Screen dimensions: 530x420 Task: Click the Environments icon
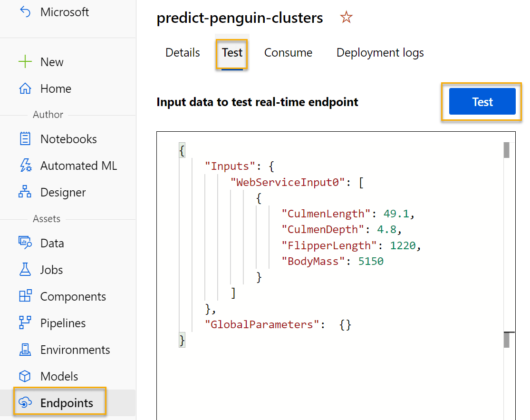click(25, 350)
